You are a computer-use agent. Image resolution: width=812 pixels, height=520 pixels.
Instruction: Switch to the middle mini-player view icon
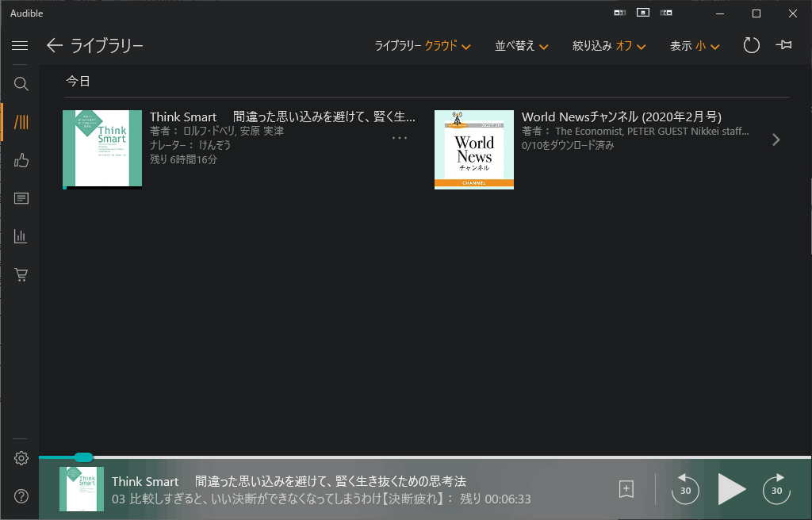642,13
